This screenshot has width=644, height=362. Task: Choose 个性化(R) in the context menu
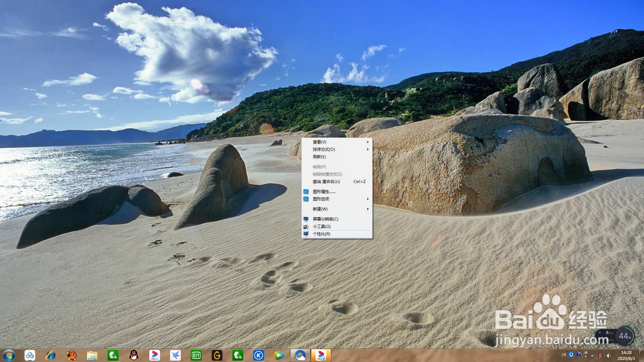click(337, 234)
